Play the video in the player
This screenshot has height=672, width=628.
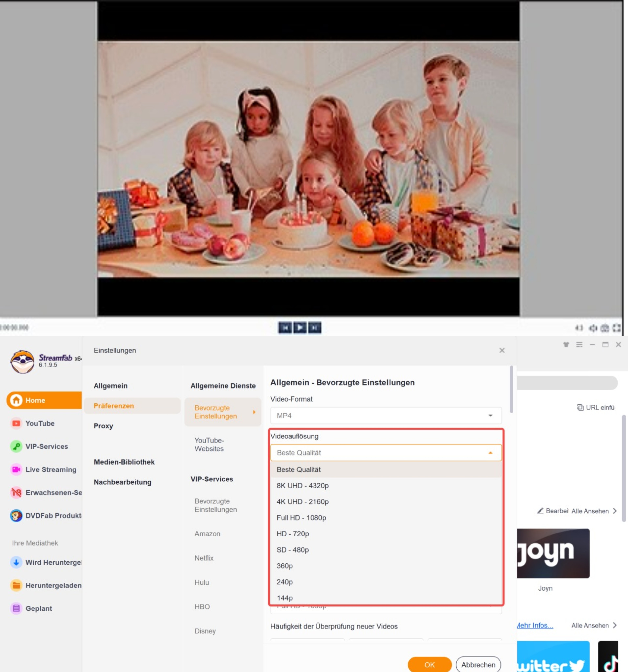pyautogui.click(x=300, y=327)
